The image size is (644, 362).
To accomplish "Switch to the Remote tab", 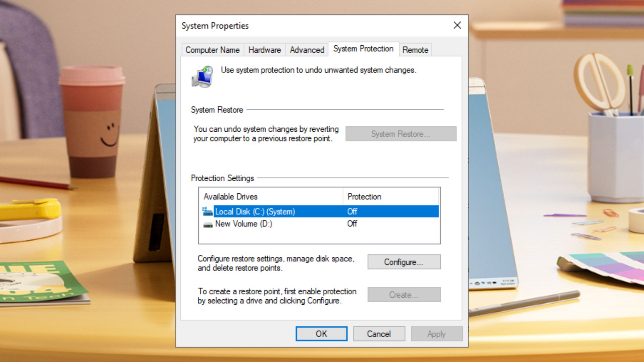I will 415,50.
